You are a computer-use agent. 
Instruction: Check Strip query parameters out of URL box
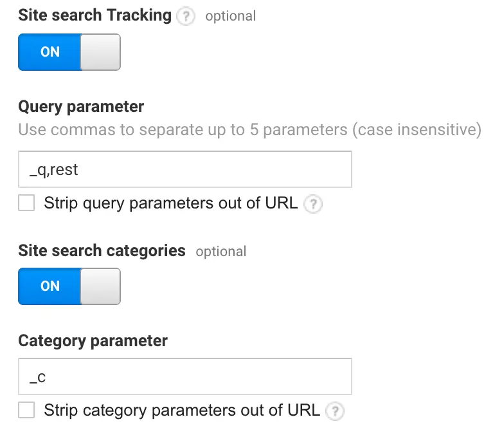pyautogui.click(x=26, y=203)
